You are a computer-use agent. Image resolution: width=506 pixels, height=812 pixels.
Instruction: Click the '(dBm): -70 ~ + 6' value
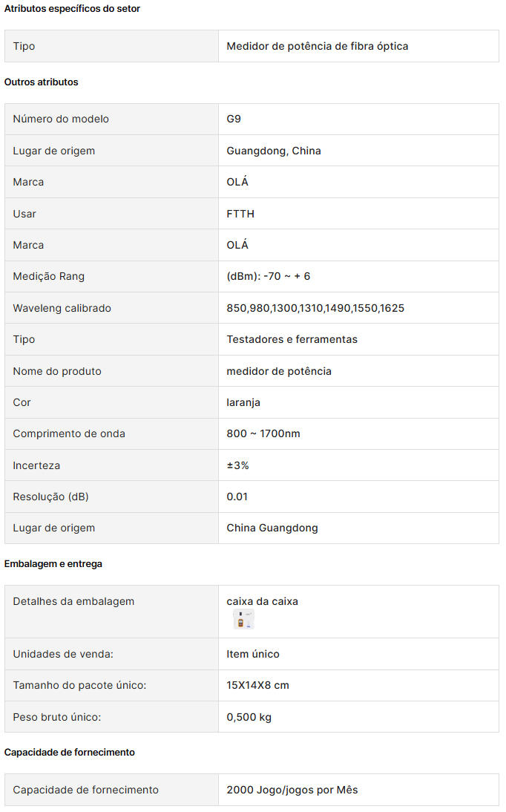coord(269,277)
